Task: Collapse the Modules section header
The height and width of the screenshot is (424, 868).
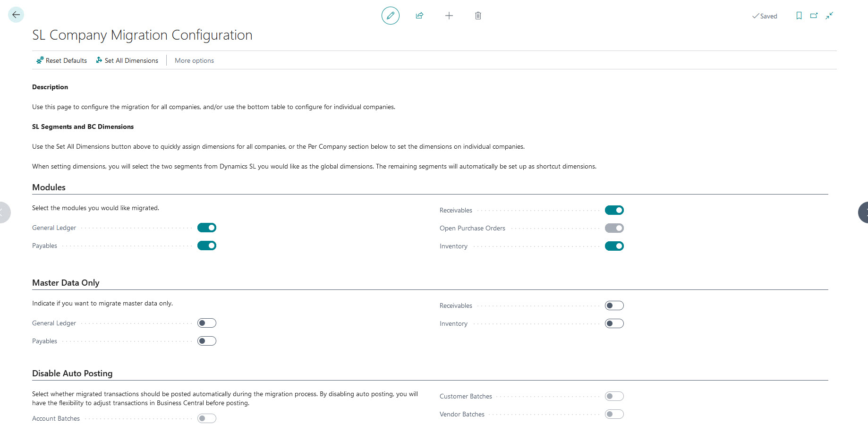Action: 49,187
